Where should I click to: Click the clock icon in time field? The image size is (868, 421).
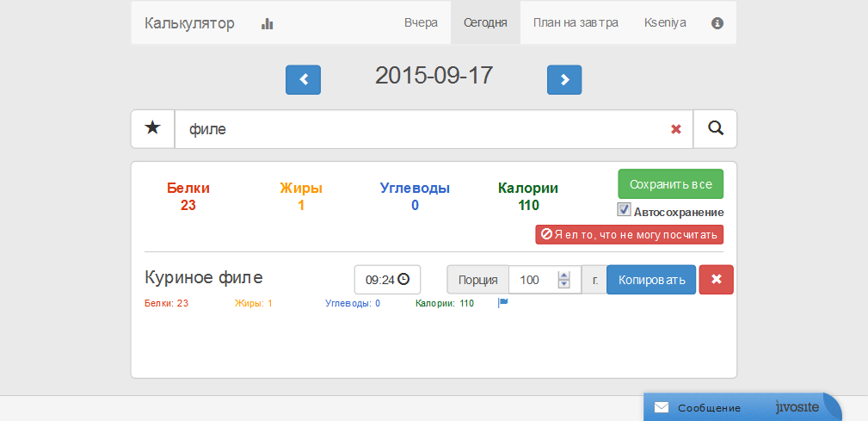coord(403,279)
